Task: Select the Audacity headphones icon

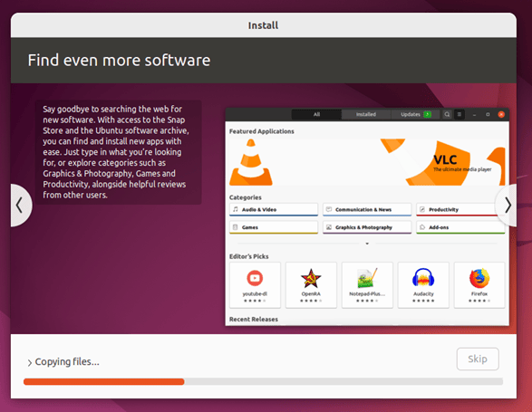Action: (x=423, y=278)
